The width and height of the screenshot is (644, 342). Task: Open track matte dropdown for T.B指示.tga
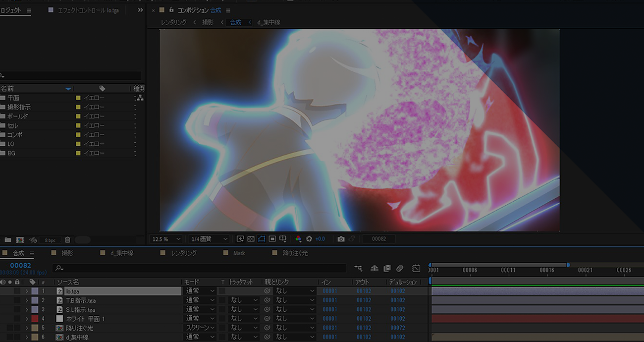[244, 300]
